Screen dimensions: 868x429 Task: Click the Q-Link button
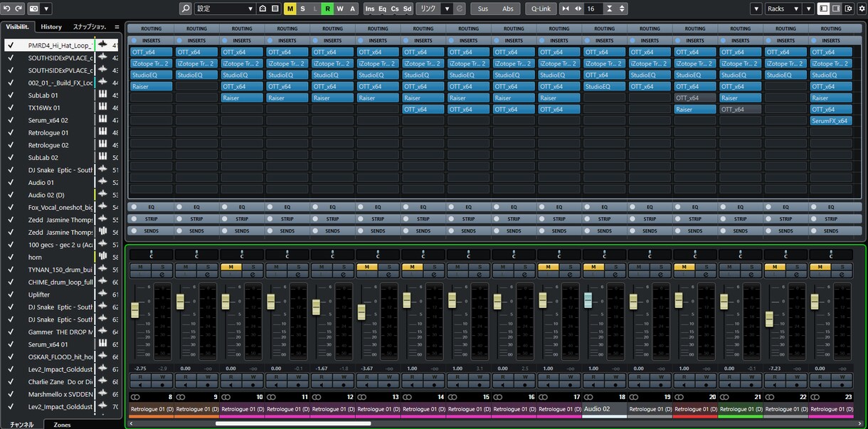[541, 9]
